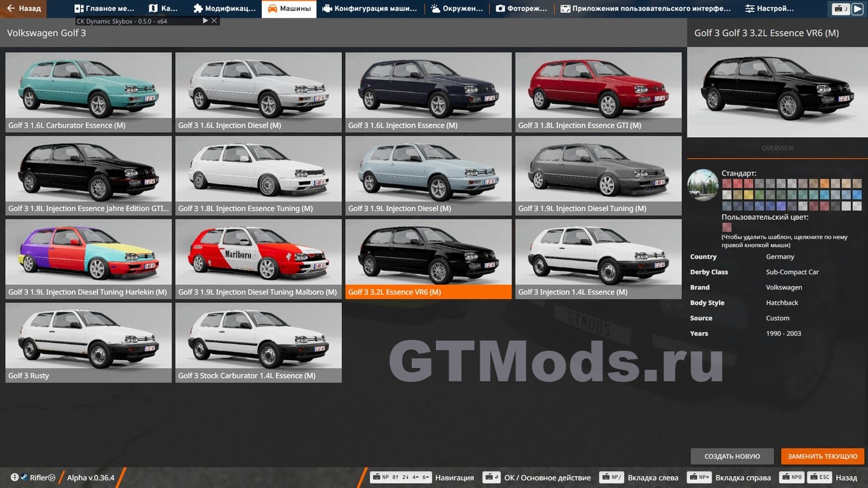
Task: Pick the first red standard color swatch
Action: tap(727, 184)
